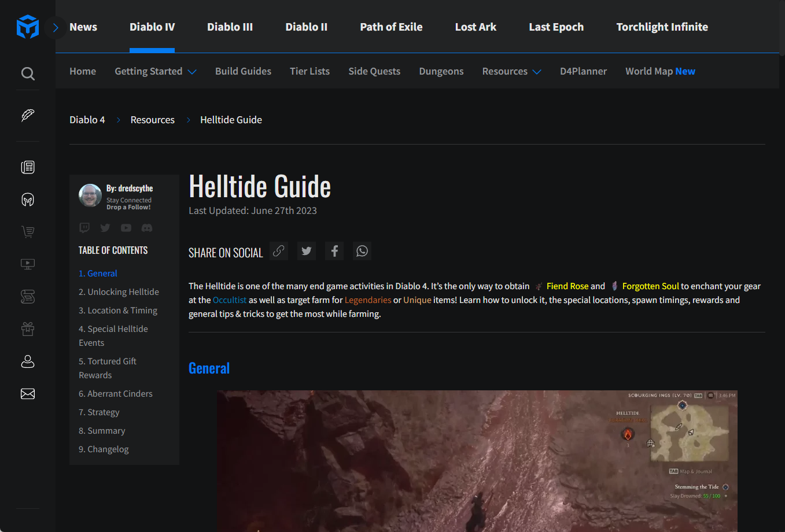Open the scroll icon in sidebar

[x=28, y=297]
